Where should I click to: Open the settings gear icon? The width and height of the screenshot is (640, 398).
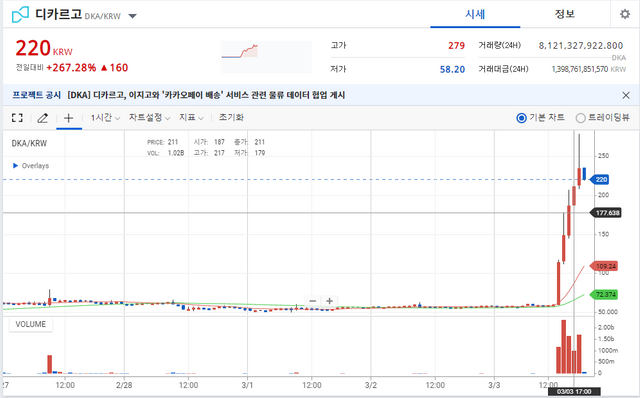pyautogui.click(x=624, y=14)
